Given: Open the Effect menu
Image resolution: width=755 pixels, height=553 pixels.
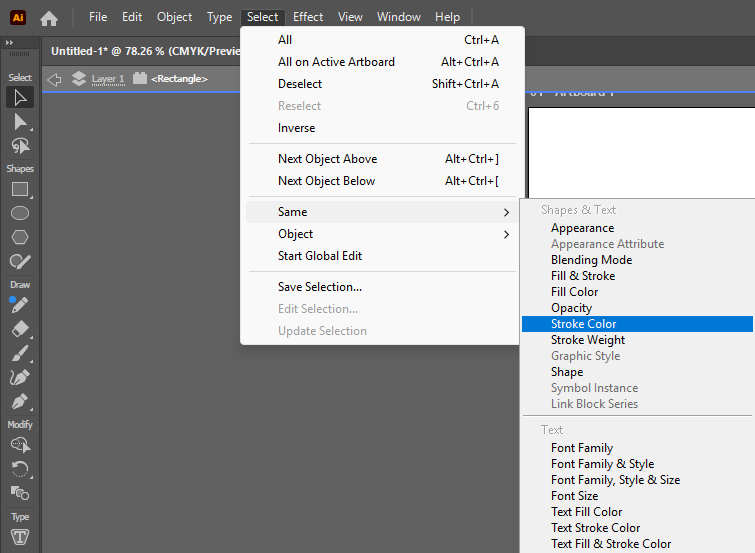Looking at the screenshot, I should [308, 17].
